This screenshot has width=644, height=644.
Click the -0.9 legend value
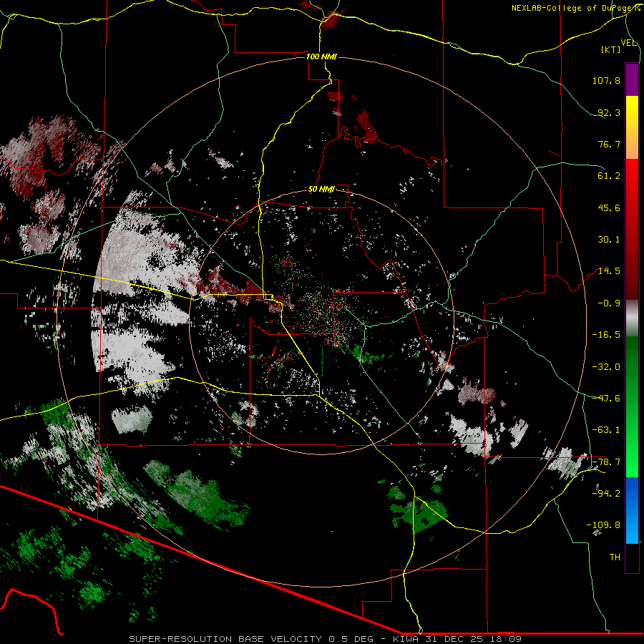point(609,303)
